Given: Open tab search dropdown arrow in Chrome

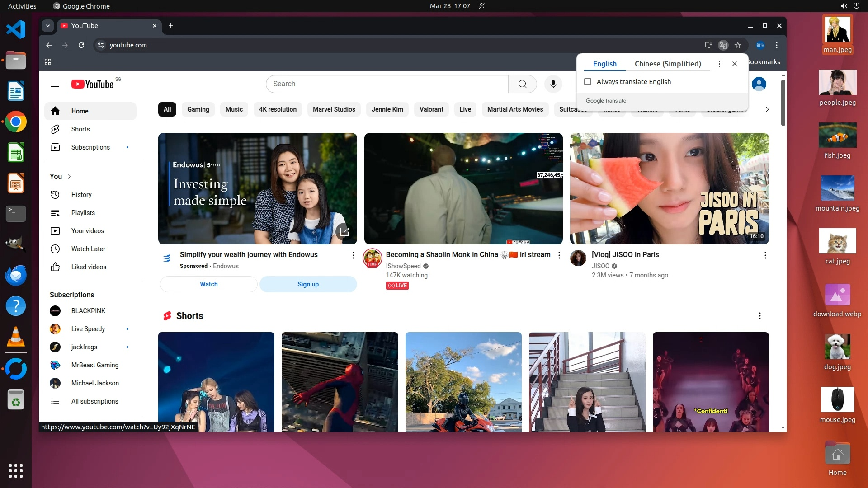Looking at the screenshot, I should (48, 26).
